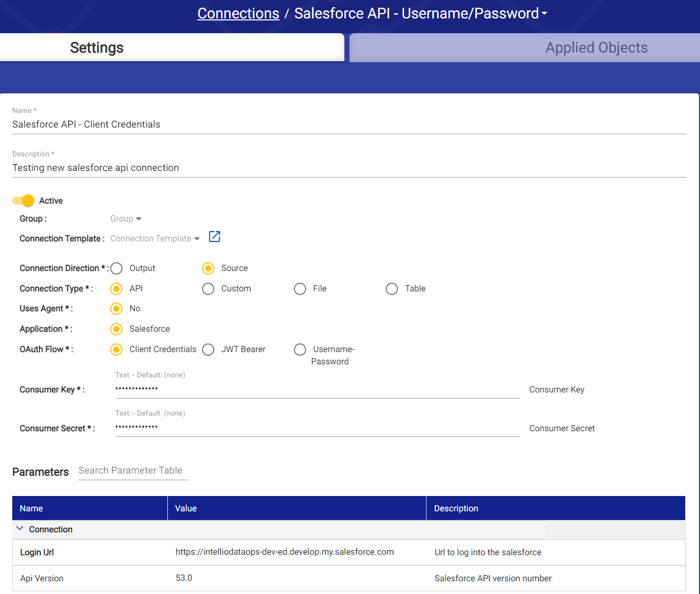Click the Login Url row name
Image resolution: width=700 pixels, height=594 pixels.
[x=37, y=552]
